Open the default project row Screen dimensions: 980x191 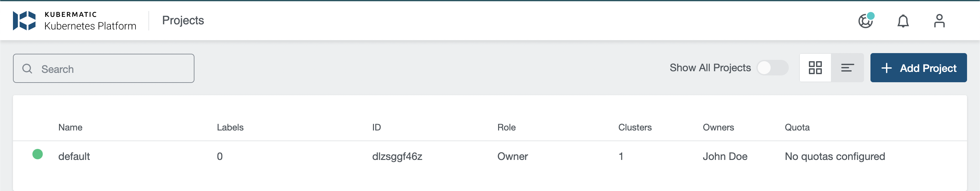pyautogui.click(x=74, y=156)
